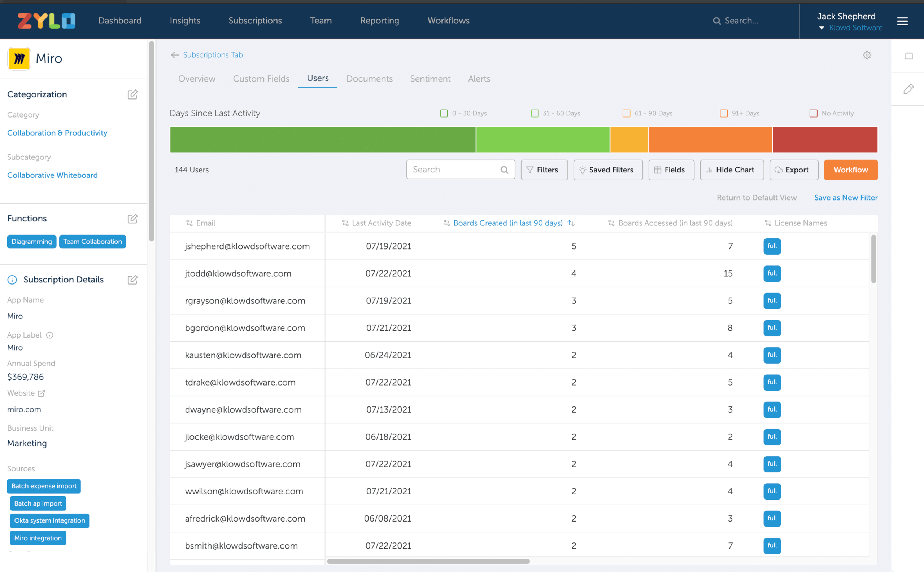
Task: Switch to Sentiment tab
Action: click(430, 79)
